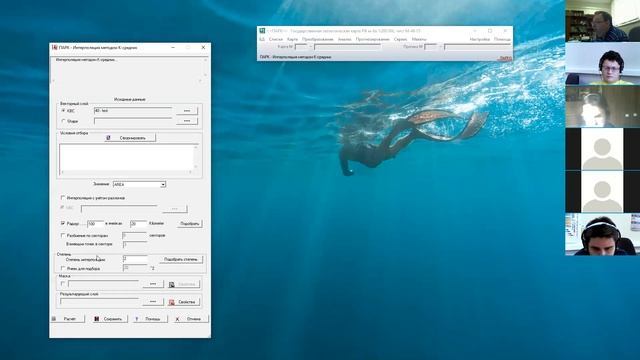Click the Сформировать selection condition button
640x360 pixels.
(x=130, y=138)
